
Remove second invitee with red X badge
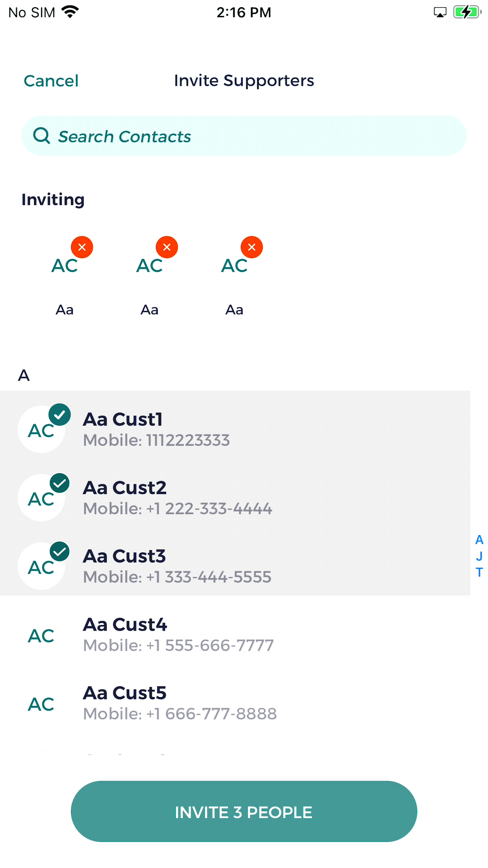[167, 247]
